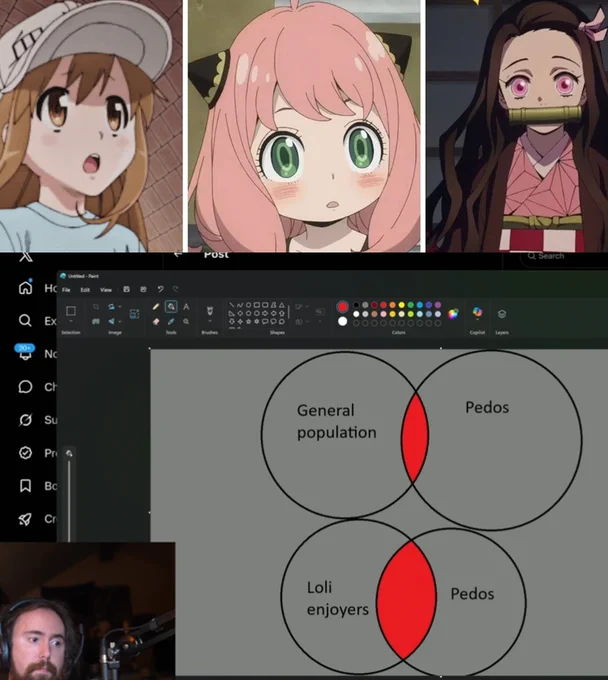Image resolution: width=608 pixels, height=680 pixels.
Task: Pick the purple palette swatch in top row
Action: [x=438, y=305]
